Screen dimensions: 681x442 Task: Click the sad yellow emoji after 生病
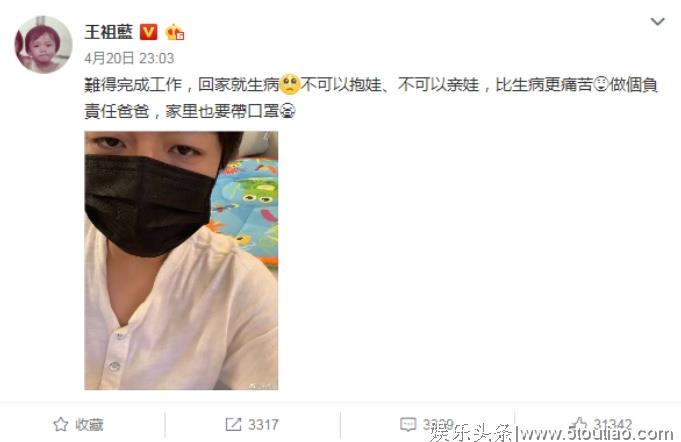pos(290,84)
